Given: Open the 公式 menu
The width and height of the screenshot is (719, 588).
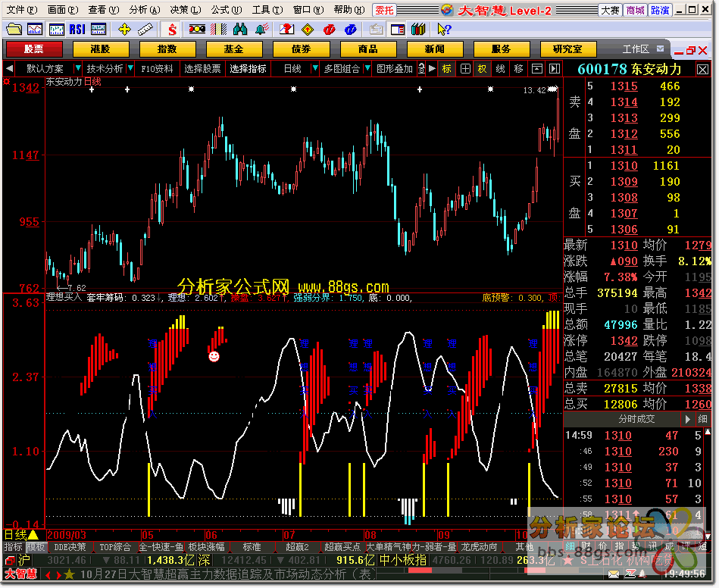Looking at the screenshot, I should pyautogui.click(x=226, y=10).
